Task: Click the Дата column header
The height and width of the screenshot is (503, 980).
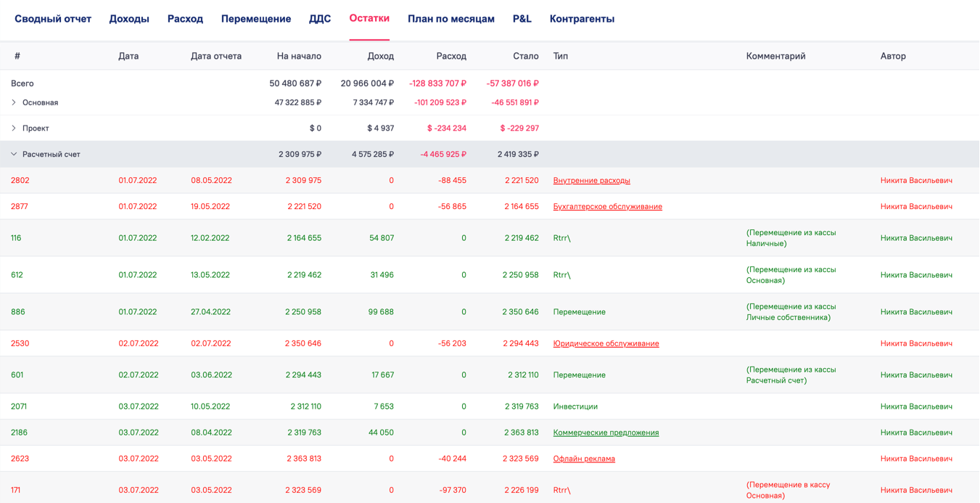Action: tap(128, 56)
